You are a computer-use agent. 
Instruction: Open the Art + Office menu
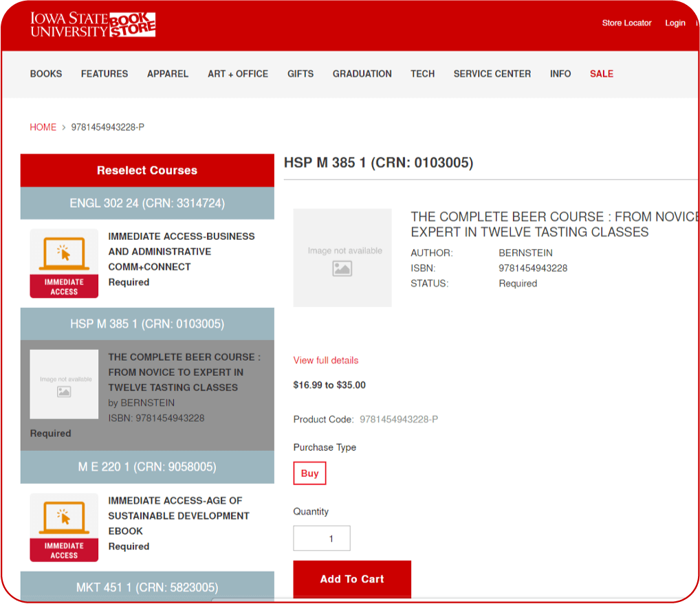pyautogui.click(x=238, y=74)
